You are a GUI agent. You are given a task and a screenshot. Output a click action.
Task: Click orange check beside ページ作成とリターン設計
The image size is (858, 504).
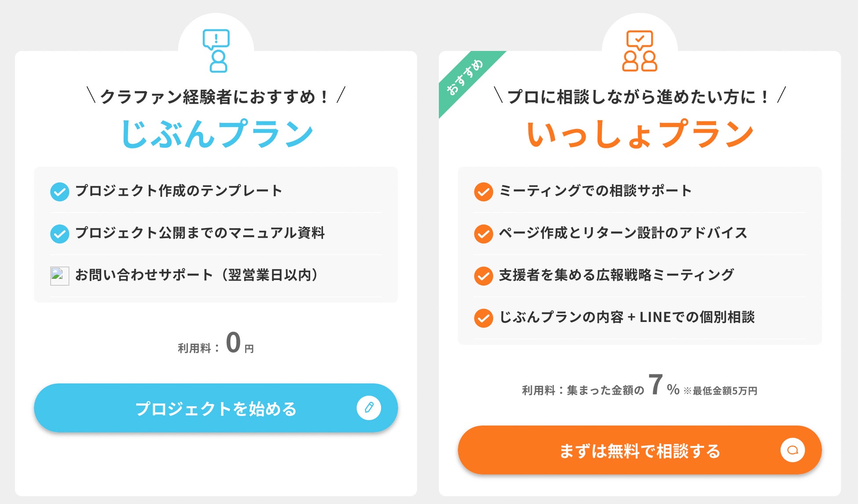(x=483, y=234)
